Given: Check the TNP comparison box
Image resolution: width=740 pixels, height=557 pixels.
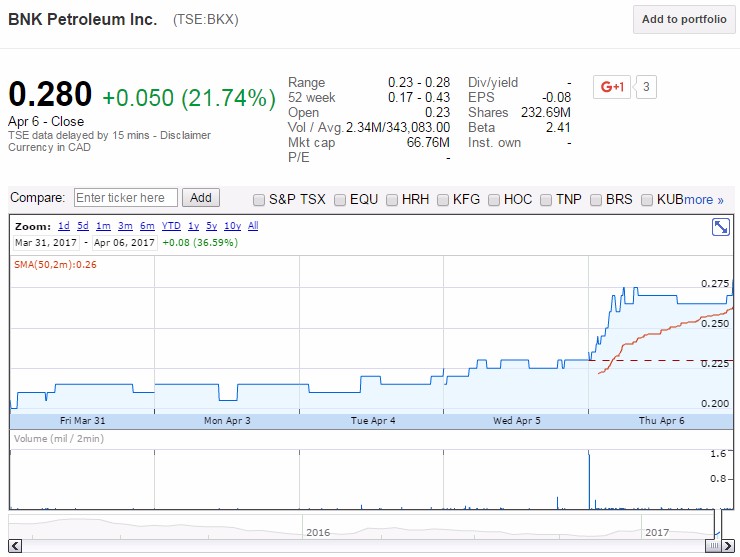Looking at the screenshot, I should tap(546, 200).
